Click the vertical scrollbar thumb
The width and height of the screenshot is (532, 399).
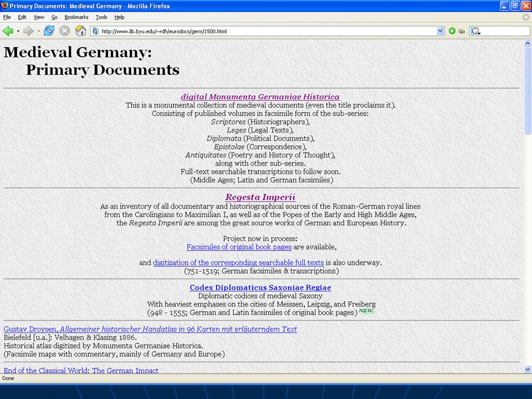coord(527,90)
